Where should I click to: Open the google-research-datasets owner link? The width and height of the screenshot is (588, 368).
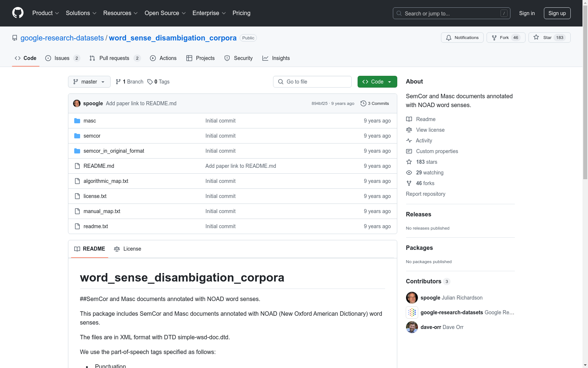tap(62, 38)
